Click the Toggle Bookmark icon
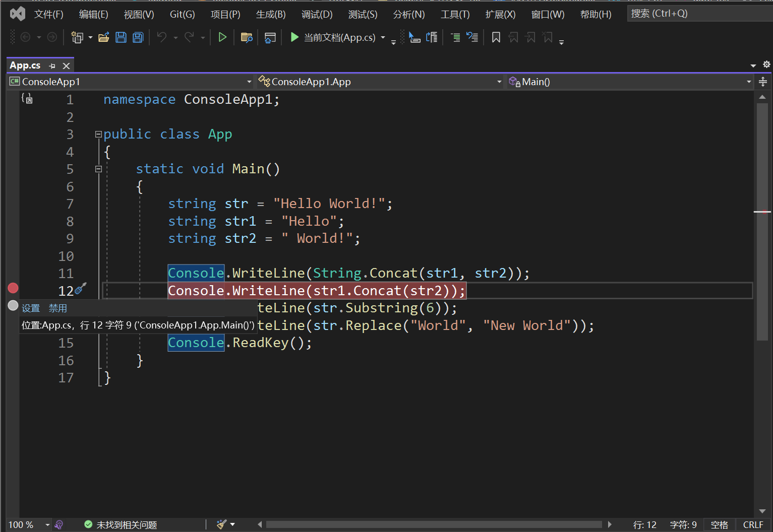The image size is (773, 532). click(496, 37)
